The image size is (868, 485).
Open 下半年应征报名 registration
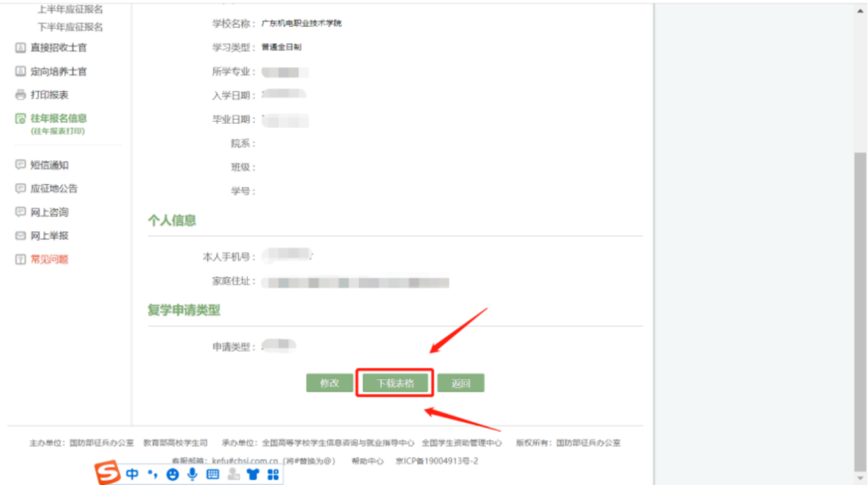point(70,27)
